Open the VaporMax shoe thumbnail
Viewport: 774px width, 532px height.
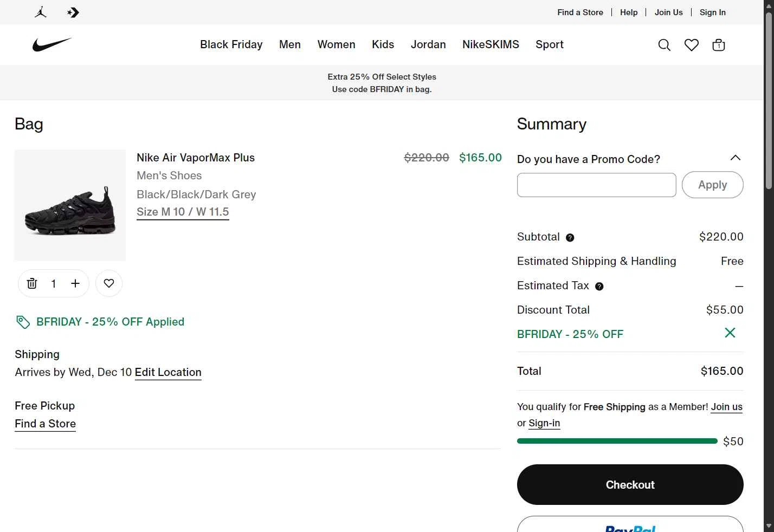(70, 205)
